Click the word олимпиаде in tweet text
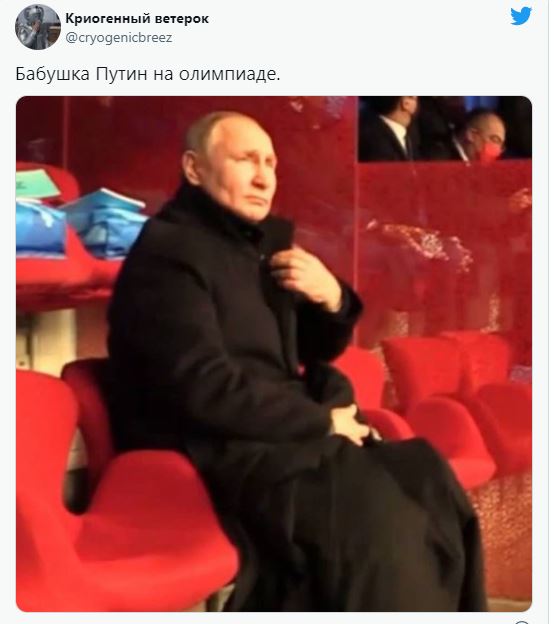 pyautogui.click(x=229, y=74)
